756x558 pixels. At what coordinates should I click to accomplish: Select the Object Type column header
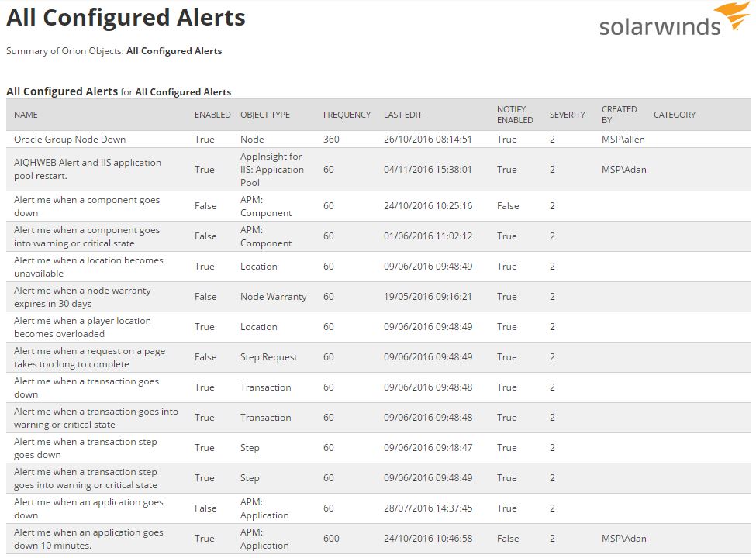pos(265,115)
